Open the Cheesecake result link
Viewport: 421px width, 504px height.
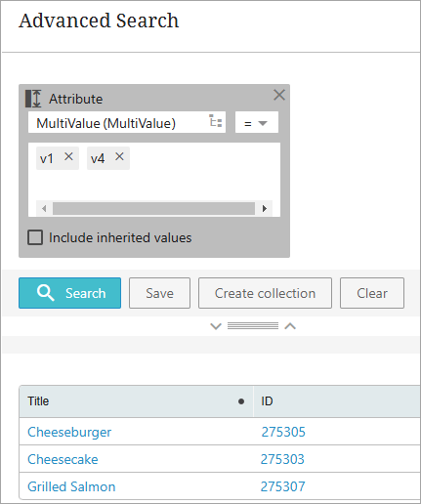63,459
